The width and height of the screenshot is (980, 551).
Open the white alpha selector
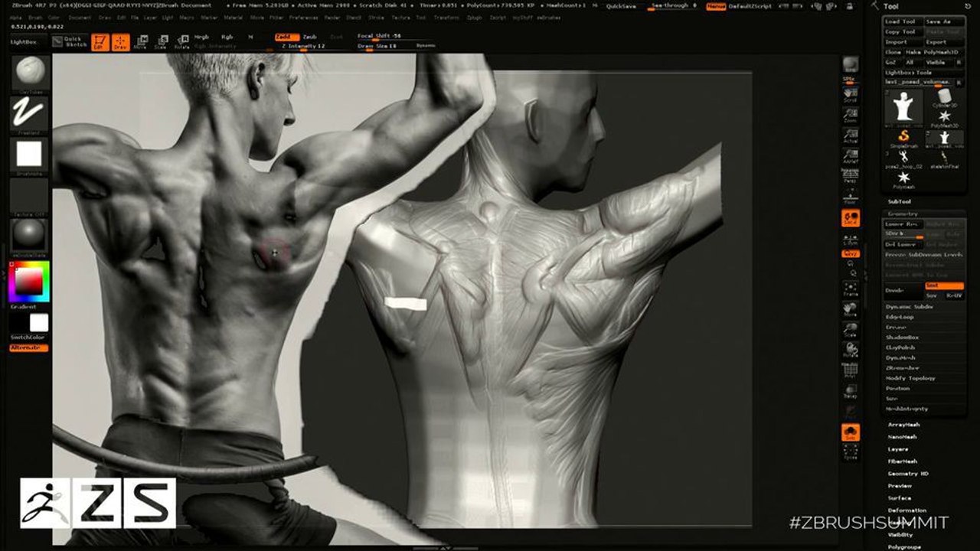coord(29,155)
